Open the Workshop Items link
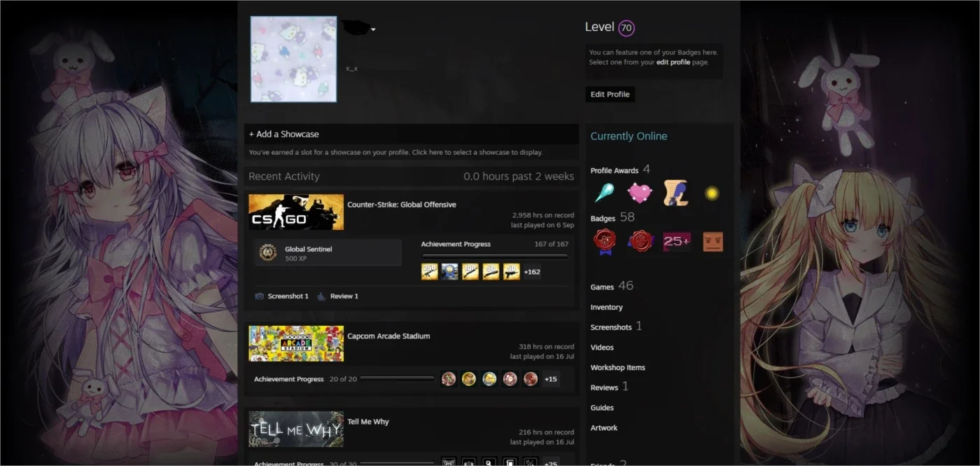 (618, 367)
